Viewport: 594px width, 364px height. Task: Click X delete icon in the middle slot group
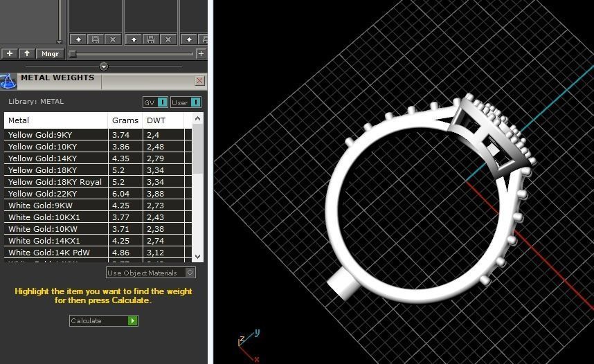click(x=168, y=39)
